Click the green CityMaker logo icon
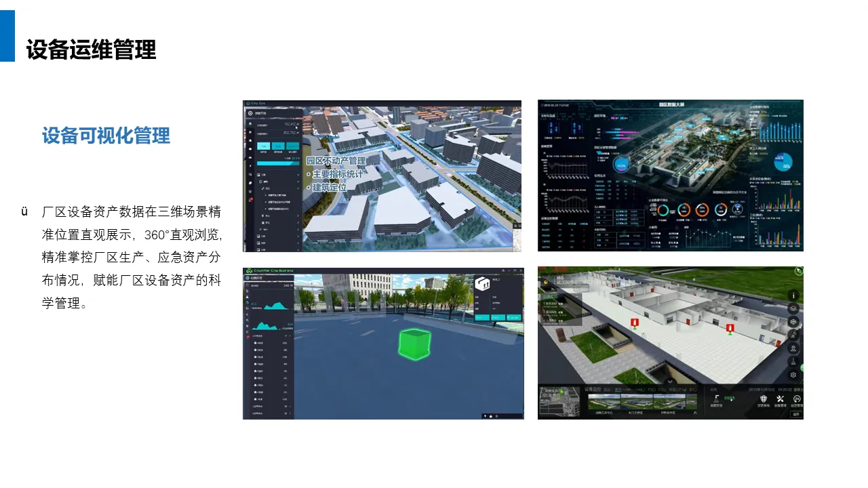The height and width of the screenshot is (488, 868). coord(249,270)
